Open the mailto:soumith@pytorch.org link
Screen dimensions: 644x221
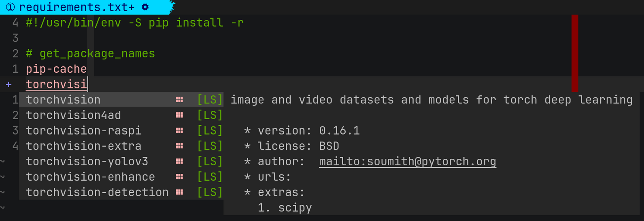coord(407,162)
